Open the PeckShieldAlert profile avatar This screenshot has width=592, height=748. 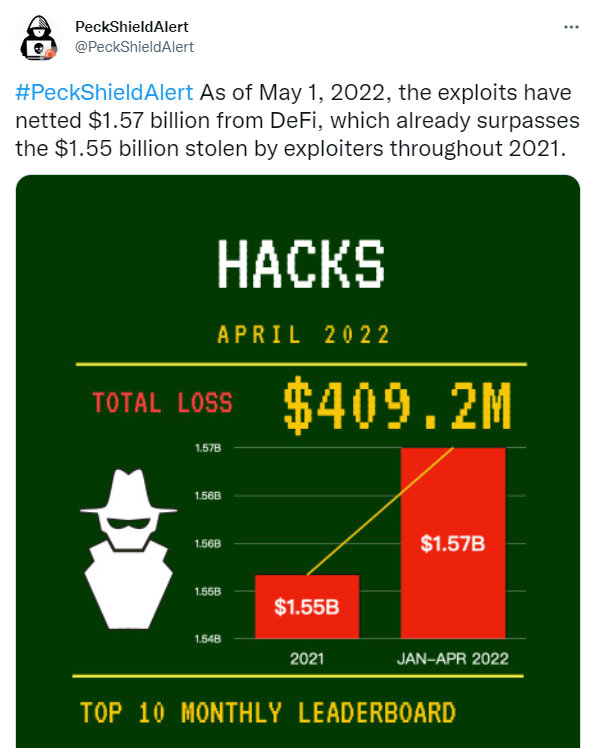click(39, 38)
